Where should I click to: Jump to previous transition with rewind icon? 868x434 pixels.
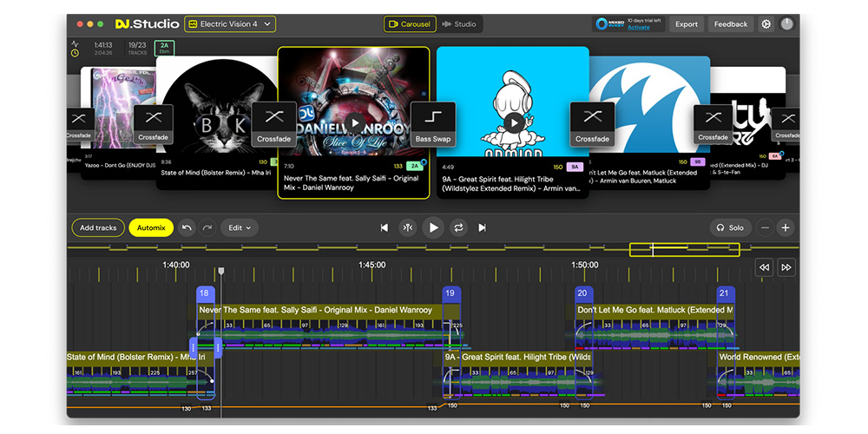pos(764,267)
